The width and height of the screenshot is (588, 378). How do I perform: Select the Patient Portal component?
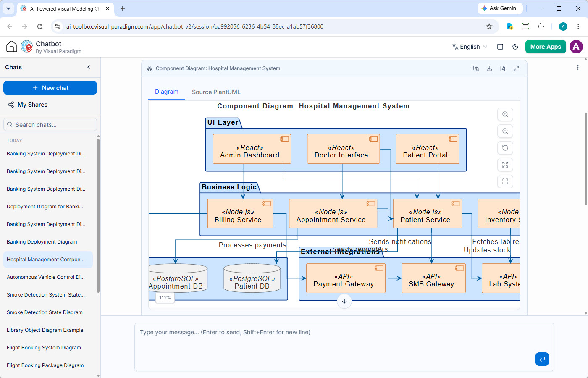click(x=428, y=149)
